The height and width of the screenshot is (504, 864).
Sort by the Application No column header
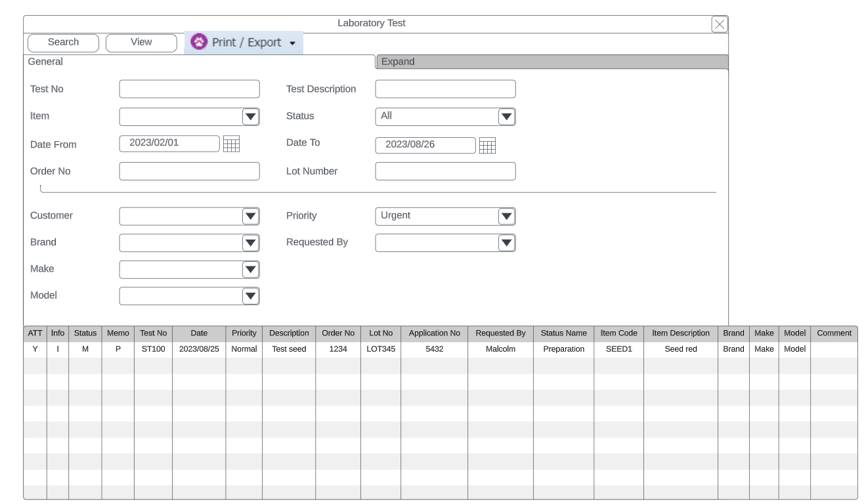coord(434,333)
